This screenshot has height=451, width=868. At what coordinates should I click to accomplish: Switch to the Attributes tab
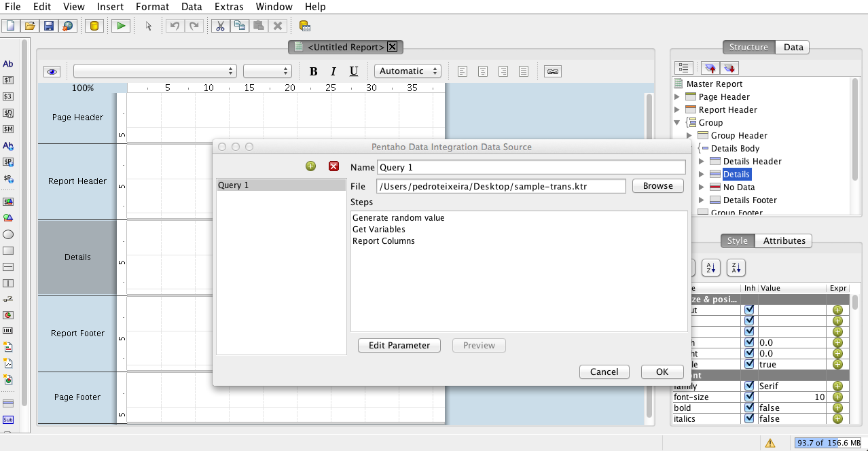[784, 241]
